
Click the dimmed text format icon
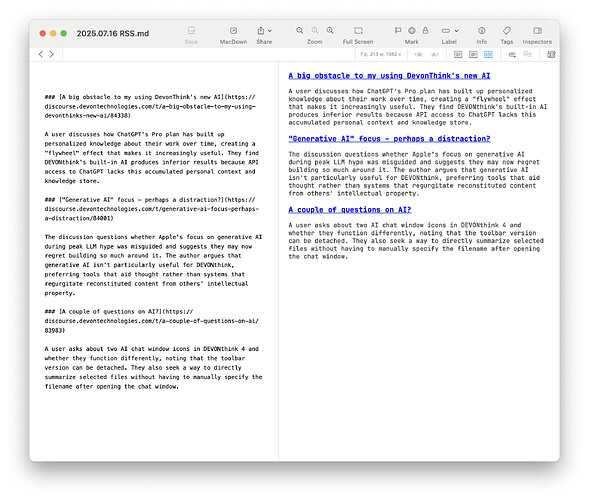pyautogui.click(x=527, y=54)
